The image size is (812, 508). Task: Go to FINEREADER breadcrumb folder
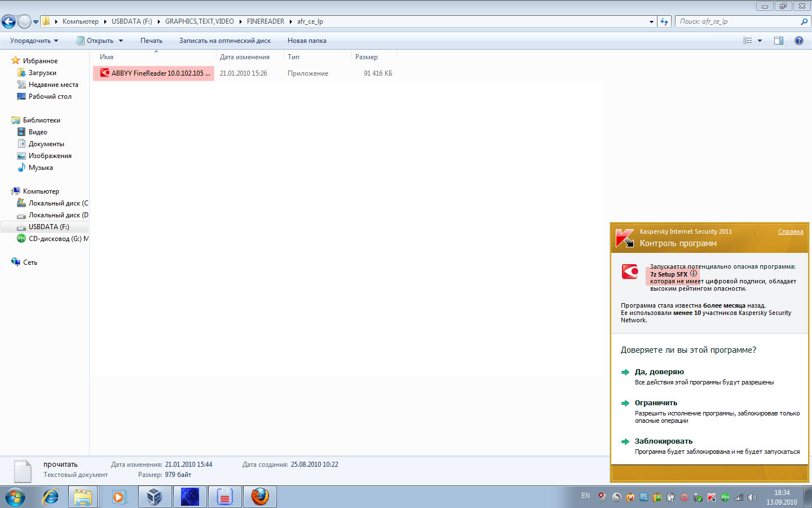coord(265,21)
